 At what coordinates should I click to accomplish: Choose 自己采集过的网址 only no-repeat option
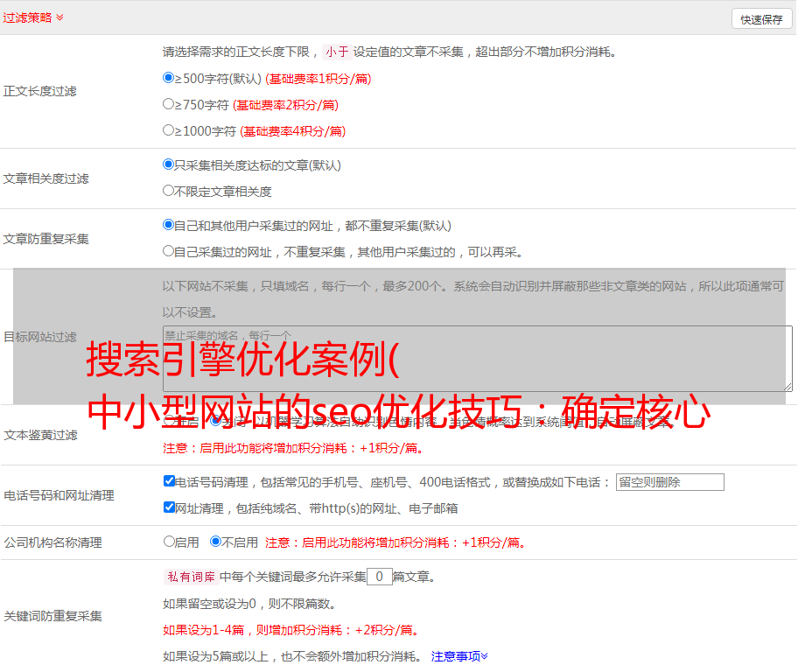click(x=169, y=251)
